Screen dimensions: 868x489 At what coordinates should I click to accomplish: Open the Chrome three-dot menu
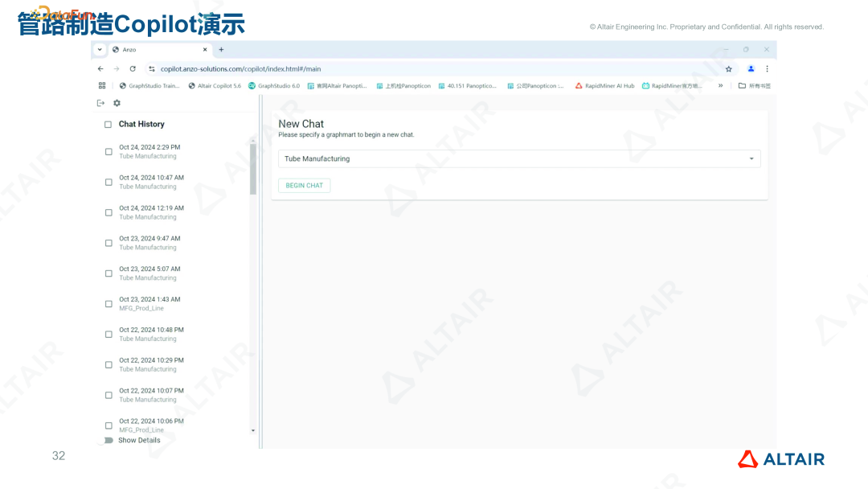(766, 68)
